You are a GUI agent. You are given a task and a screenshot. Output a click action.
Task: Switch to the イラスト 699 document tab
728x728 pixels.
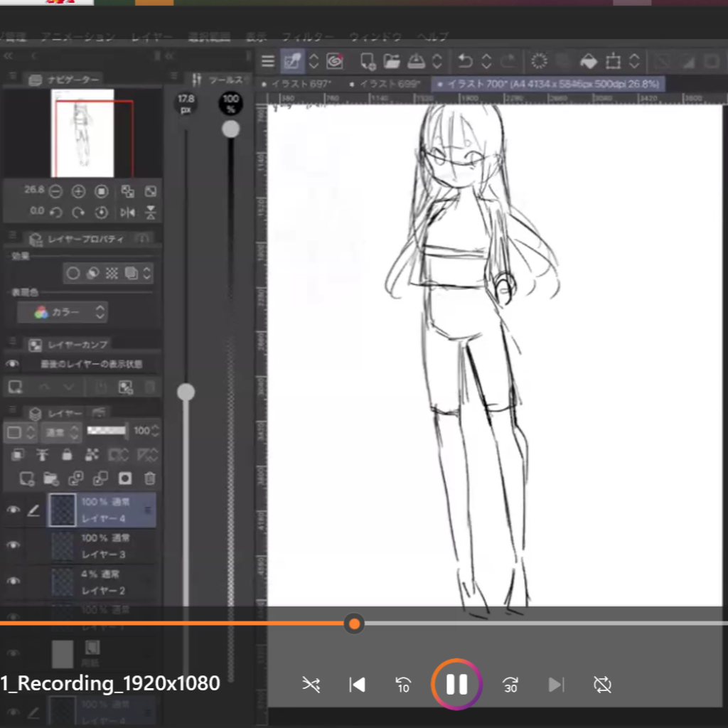(x=385, y=85)
